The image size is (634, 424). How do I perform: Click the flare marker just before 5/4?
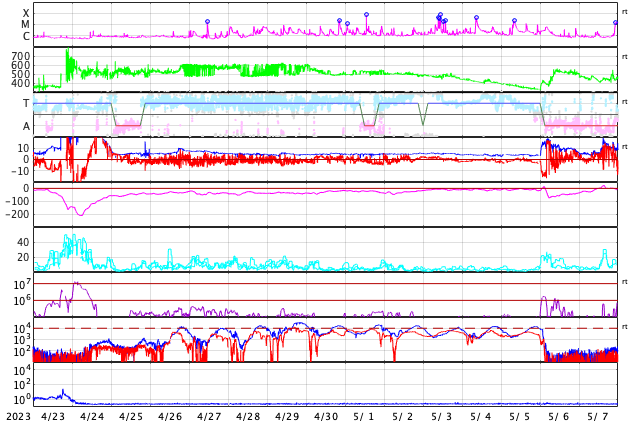tap(476, 18)
